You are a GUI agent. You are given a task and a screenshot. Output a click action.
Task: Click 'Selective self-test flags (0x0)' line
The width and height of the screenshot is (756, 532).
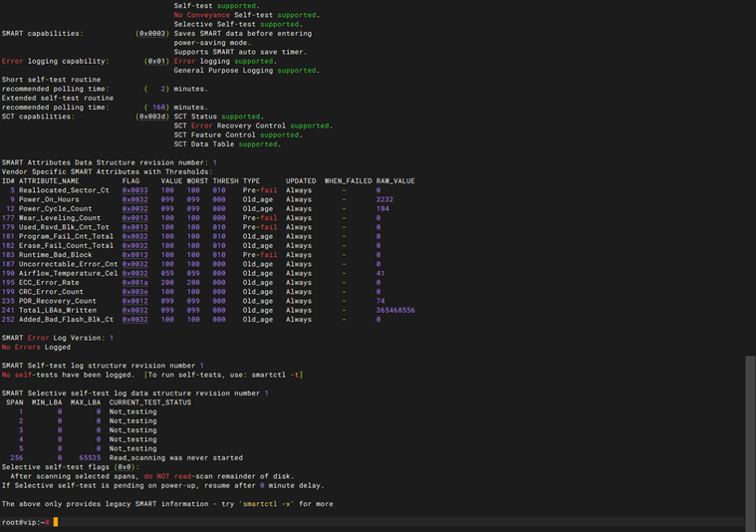pyautogui.click(x=71, y=467)
